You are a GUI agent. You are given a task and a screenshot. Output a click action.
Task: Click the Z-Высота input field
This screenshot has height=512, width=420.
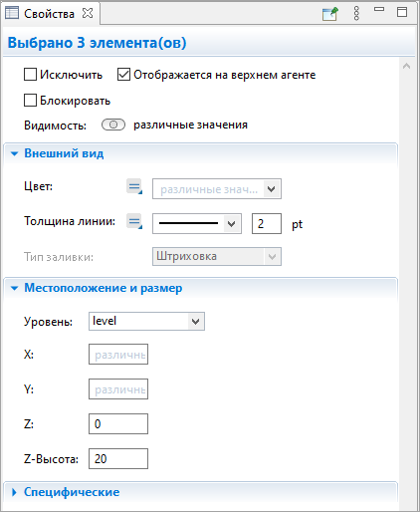click(118, 459)
